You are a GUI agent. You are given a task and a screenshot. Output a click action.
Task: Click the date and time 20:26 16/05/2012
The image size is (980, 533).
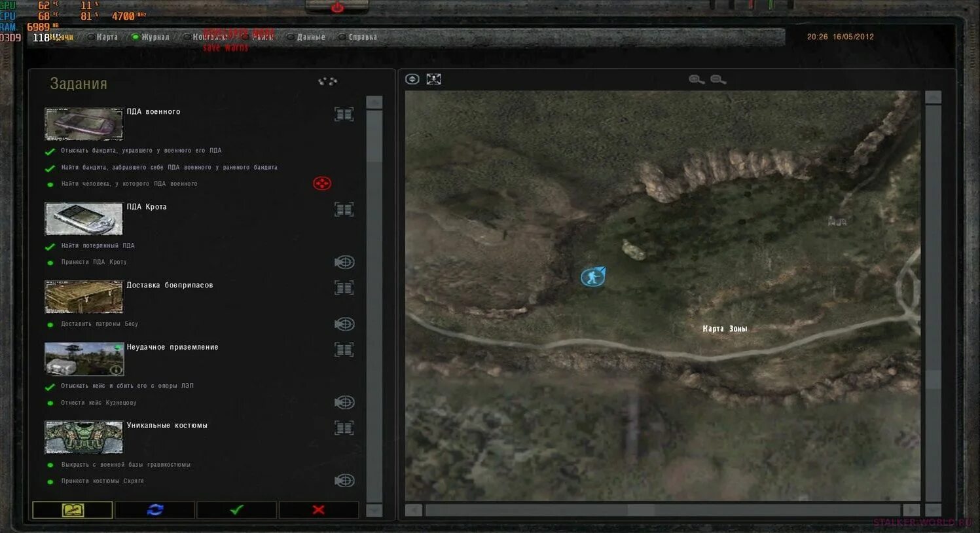tap(841, 37)
